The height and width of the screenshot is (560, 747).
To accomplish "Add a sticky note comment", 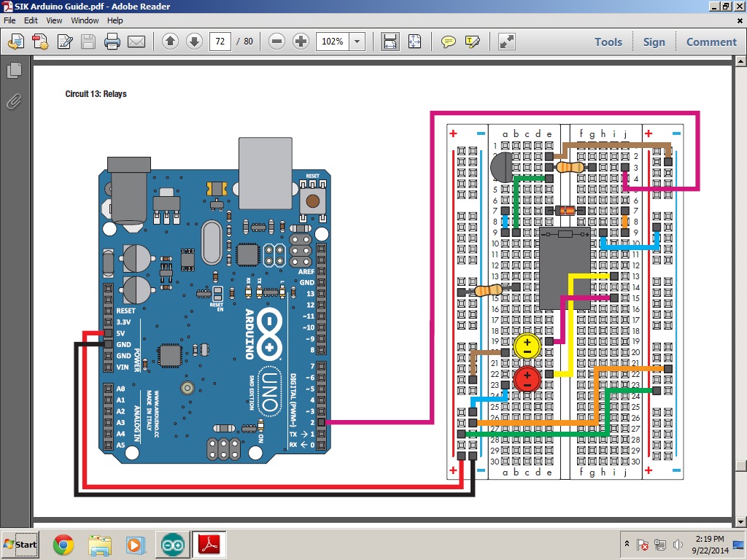I will [x=448, y=42].
